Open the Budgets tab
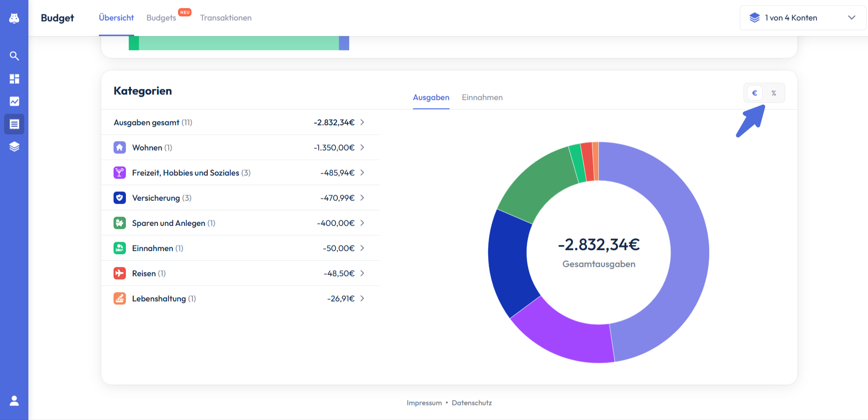 pos(161,18)
